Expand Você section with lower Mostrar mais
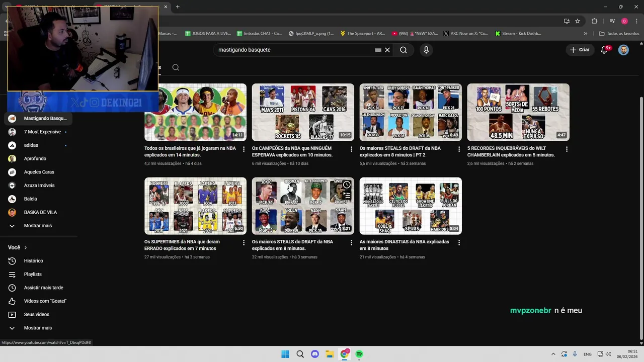This screenshot has height=362, width=644. pos(39,328)
